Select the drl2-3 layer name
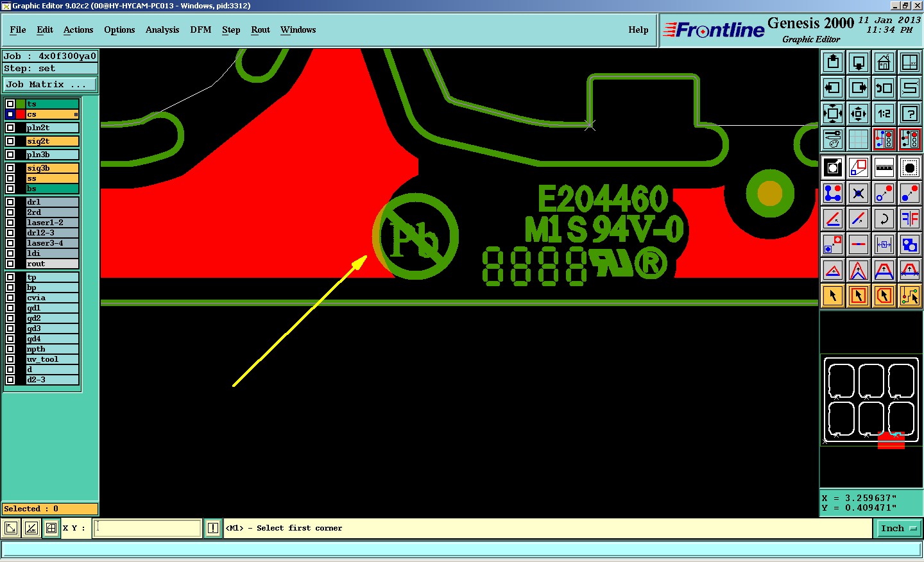Image resolution: width=924 pixels, height=562 pixels. click(x=53, y=233)
